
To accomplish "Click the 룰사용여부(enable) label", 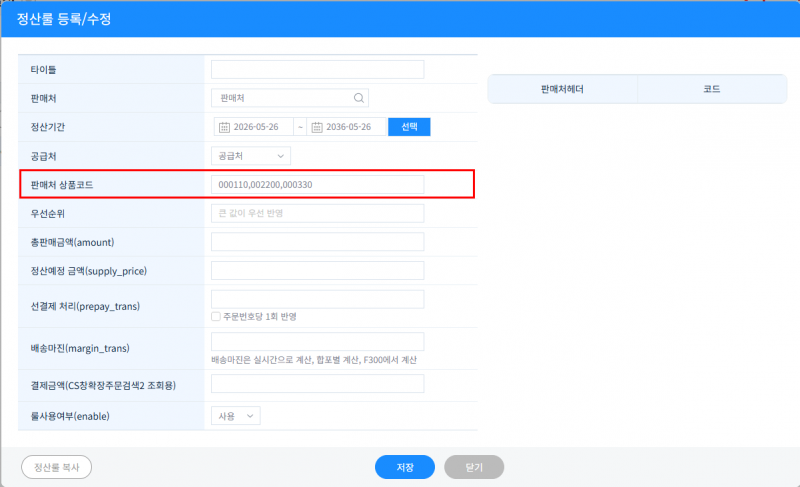I will click(x=70, y=416).
